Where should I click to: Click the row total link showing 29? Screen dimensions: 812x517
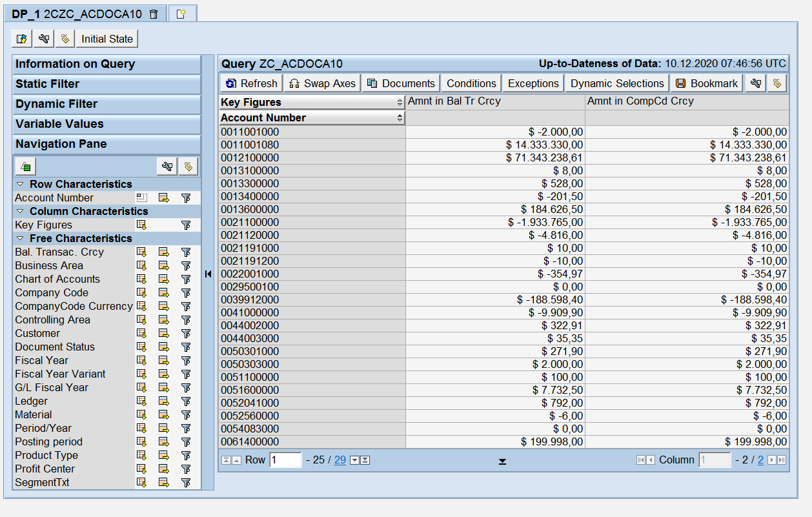[341, 460]
